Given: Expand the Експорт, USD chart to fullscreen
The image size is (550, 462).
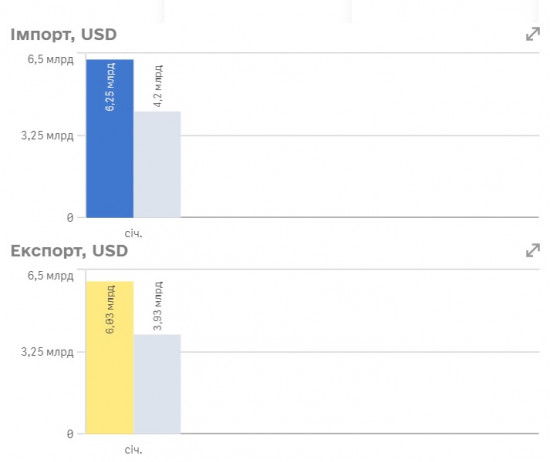Looking at the screenshot, I should pos(532,250).
